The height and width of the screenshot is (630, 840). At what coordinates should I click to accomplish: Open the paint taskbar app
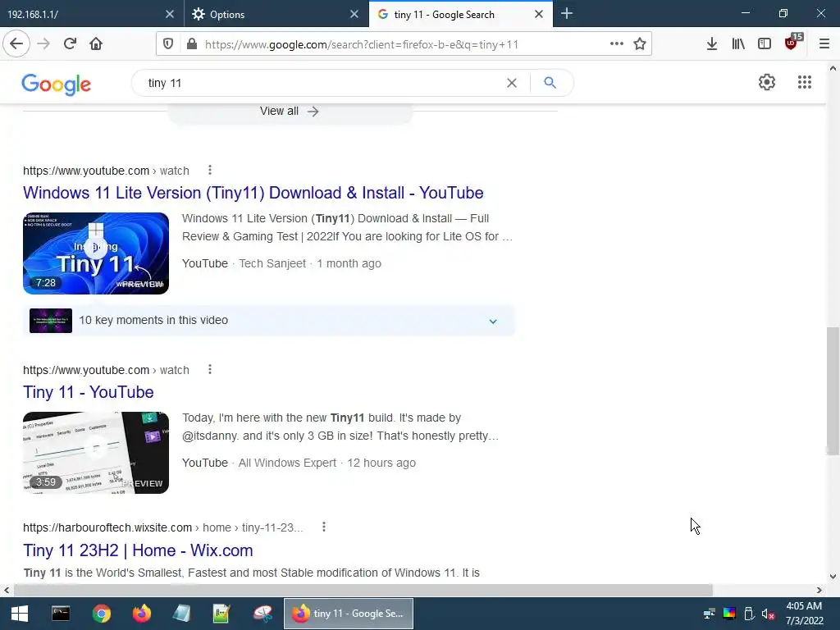tap(262, 614)
